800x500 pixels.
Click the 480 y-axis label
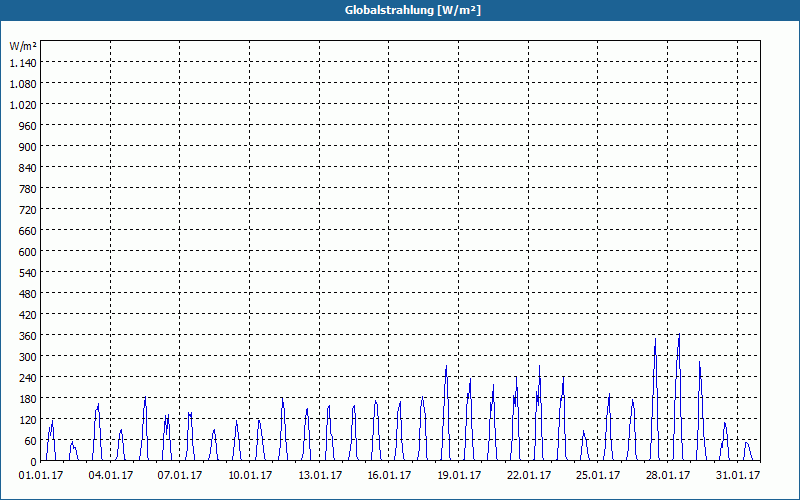click(28, 294)
